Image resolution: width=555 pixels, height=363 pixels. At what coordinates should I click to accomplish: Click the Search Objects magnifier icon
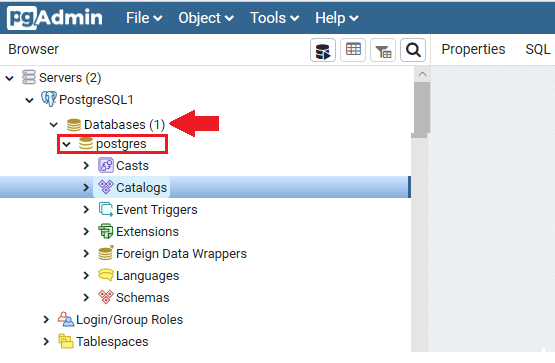413,50
